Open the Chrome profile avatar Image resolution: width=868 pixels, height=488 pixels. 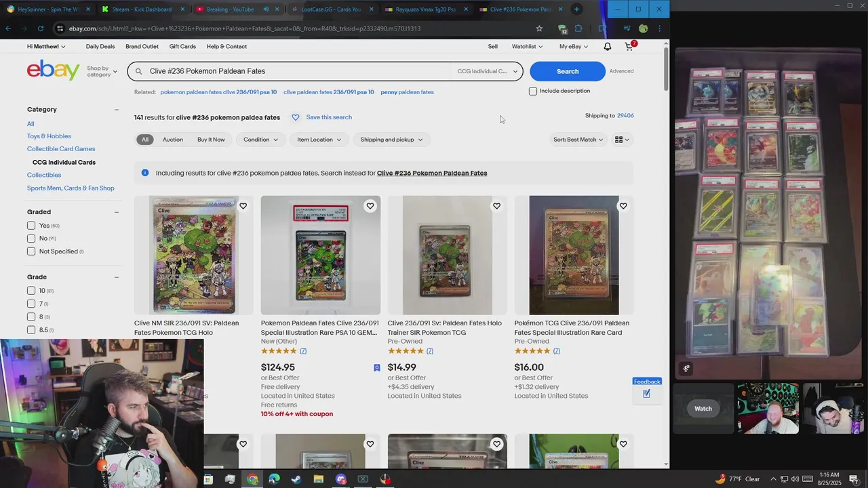click(643, 28)
